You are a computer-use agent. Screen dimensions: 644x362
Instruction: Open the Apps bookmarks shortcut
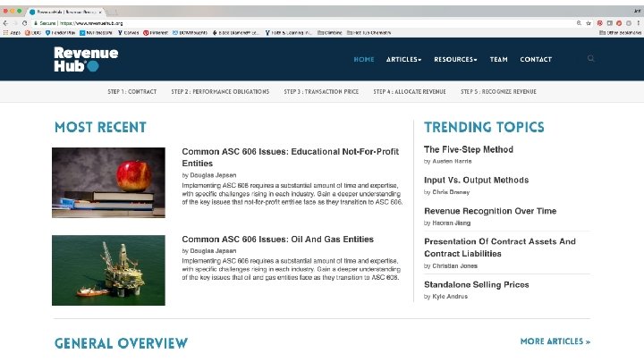click(x=12, y=33)
